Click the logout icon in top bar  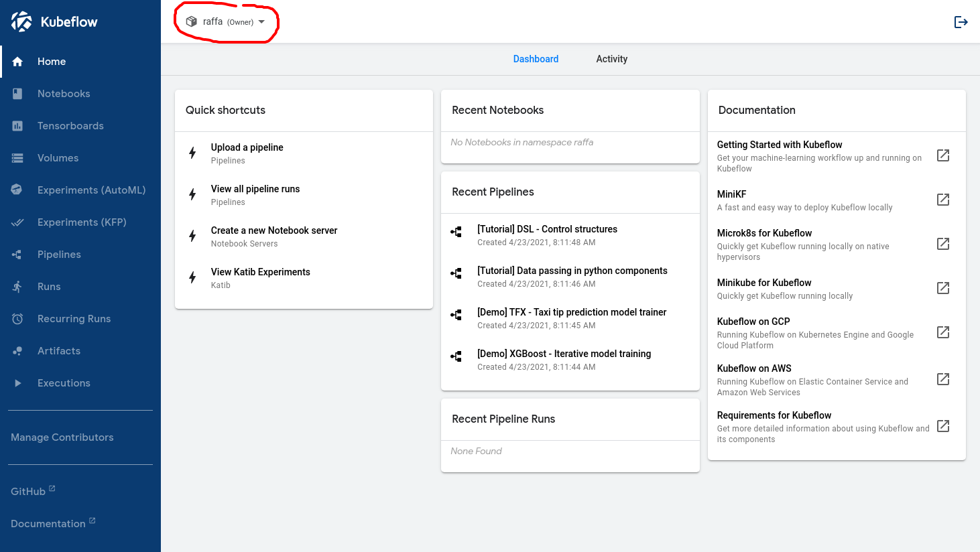[x=961, y=22]
